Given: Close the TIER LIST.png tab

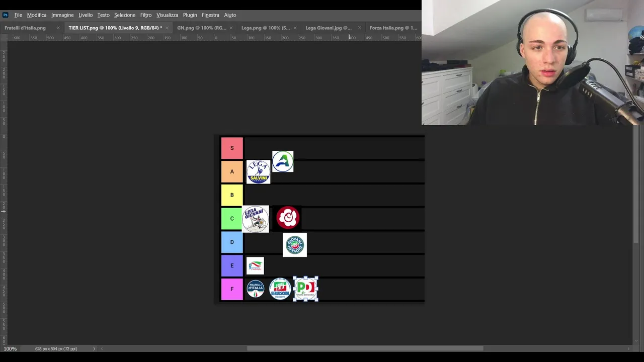Looking at the screenshot, I should (x=167, y=28).
